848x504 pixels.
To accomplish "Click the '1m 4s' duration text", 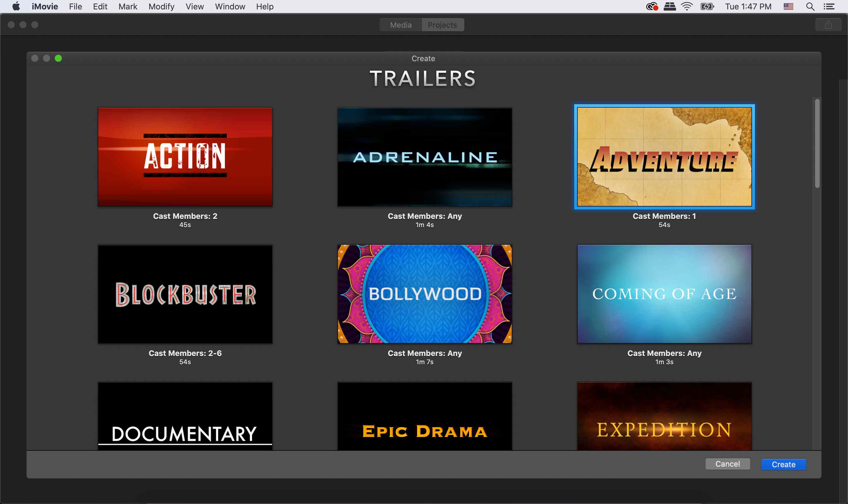I will [x=425, y=225].
